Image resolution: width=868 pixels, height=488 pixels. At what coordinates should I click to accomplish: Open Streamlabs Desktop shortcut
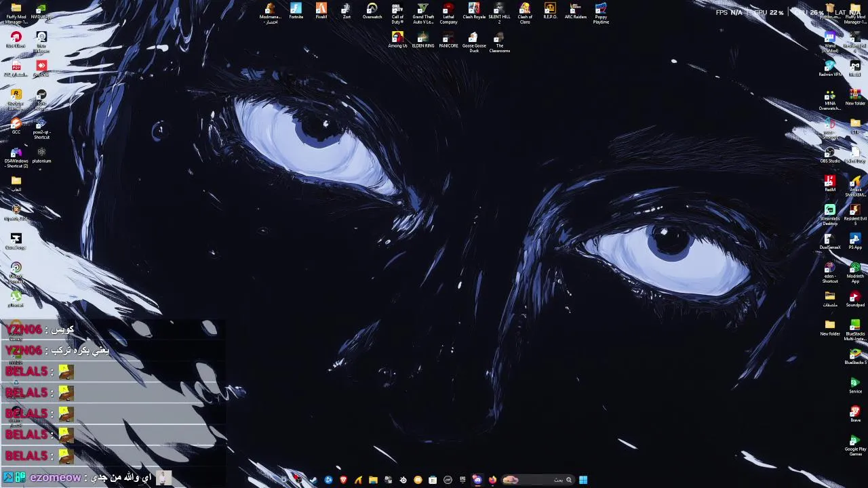tap(830, 215)
